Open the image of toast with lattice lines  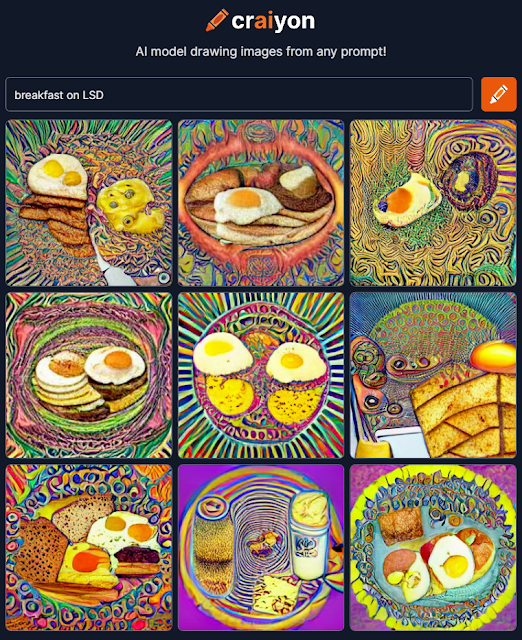point(433,375)
